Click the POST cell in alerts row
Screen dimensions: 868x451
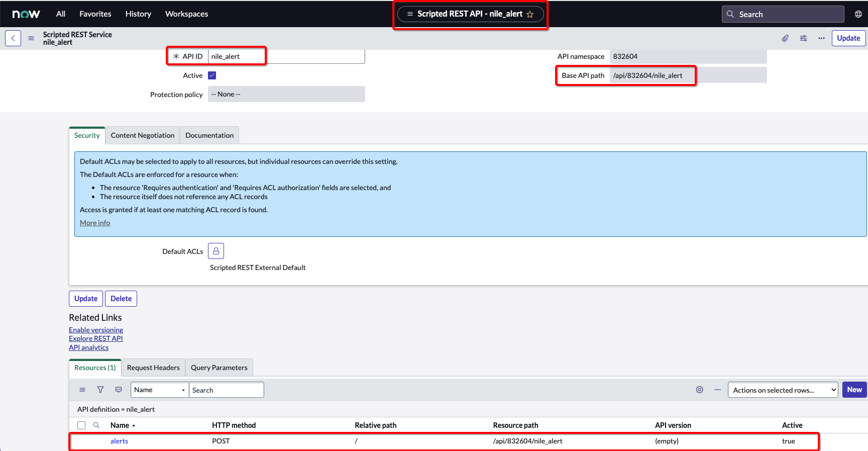tap(221, 441)
